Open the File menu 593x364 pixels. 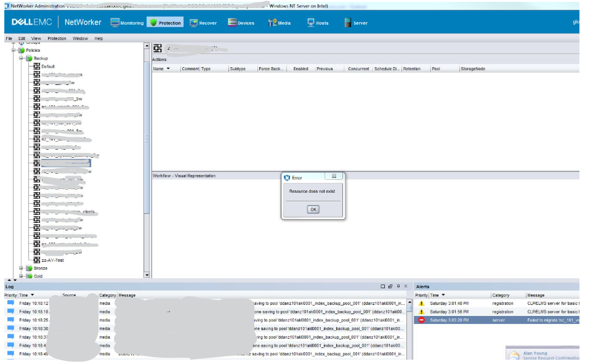tap(9, 39)
